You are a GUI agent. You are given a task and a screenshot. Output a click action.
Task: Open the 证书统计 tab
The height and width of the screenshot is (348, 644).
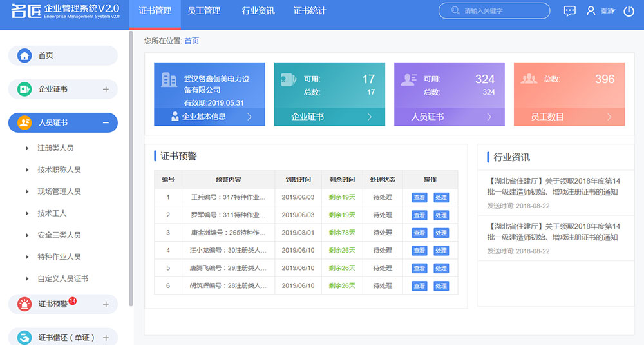point(310,11)
